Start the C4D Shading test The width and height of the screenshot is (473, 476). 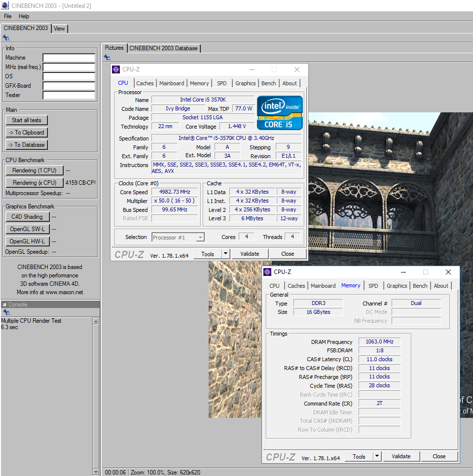tap(27, 217)
